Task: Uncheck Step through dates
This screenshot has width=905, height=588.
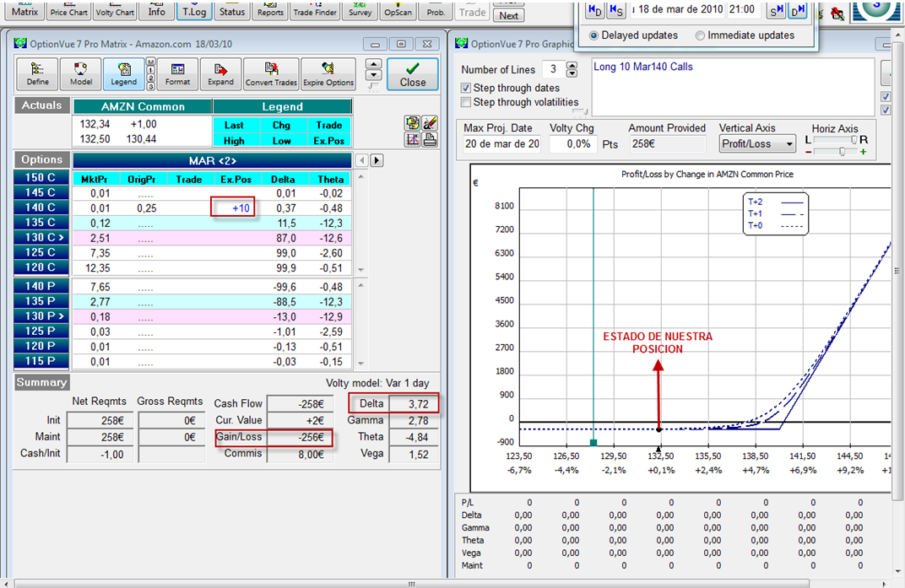Action: pos(466,88)
